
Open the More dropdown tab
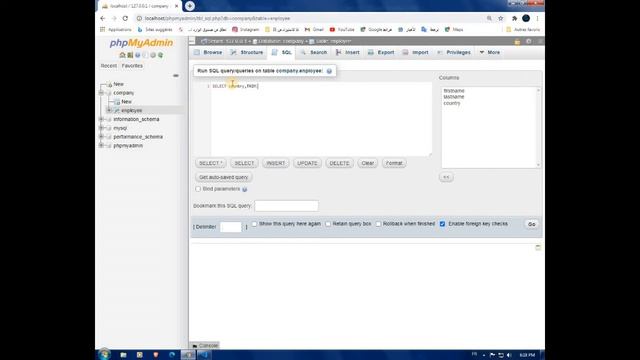pos(489,52)
